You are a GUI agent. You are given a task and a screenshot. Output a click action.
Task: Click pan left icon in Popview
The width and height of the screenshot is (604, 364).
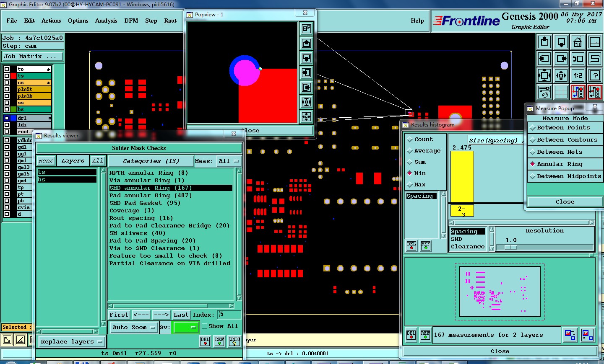307,72
